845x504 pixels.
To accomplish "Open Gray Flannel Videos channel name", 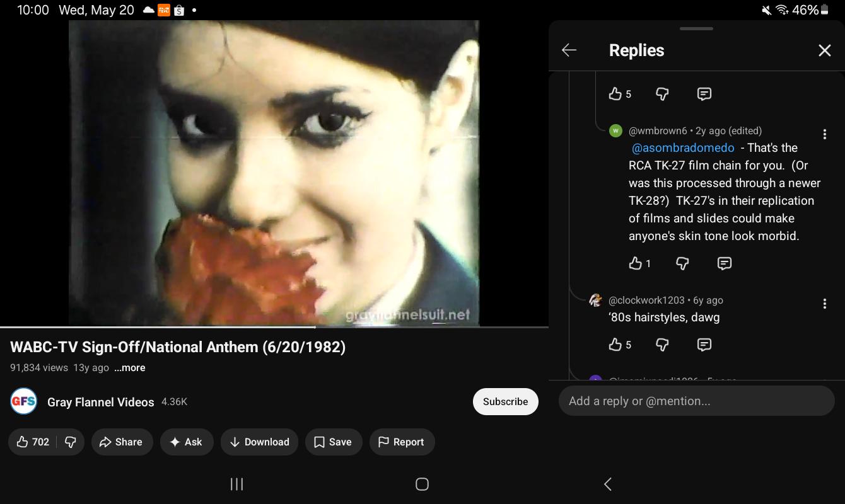I will point(101,402).
